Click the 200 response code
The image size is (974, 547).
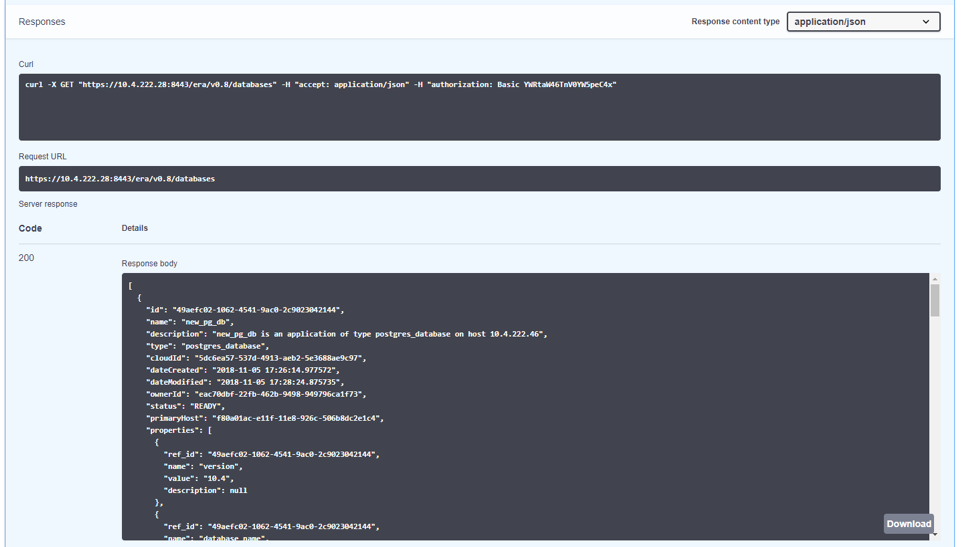coord(26,258)
